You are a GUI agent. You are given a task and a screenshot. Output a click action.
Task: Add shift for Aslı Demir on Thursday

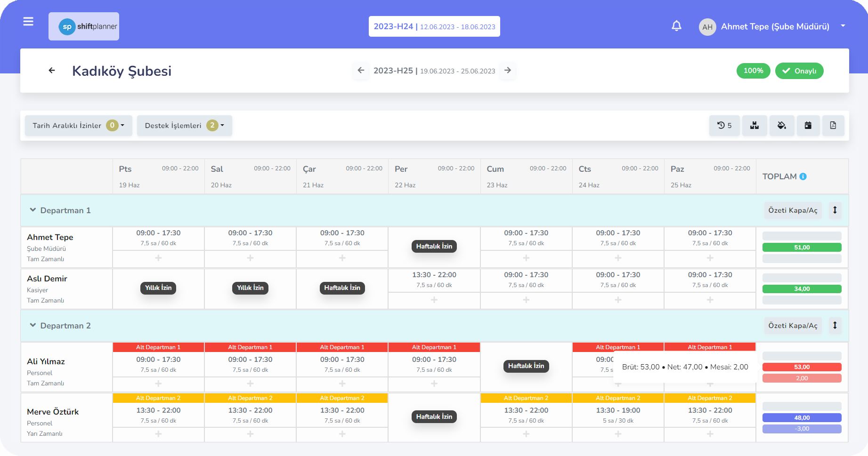[x=434, y=300]
